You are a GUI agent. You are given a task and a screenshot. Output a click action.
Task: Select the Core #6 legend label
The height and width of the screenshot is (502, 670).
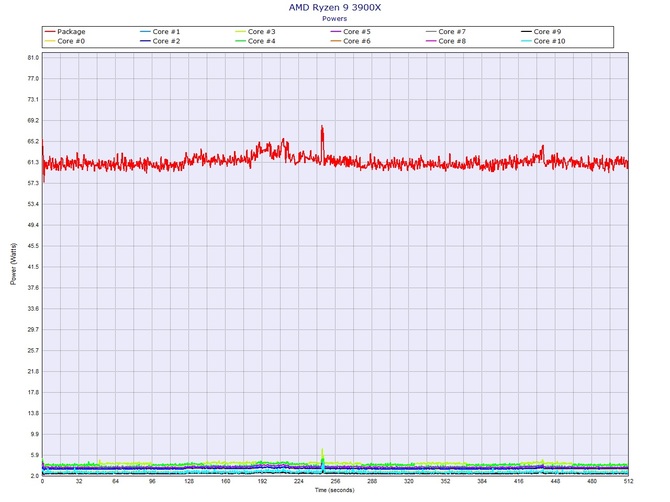[x=357, y=41]
